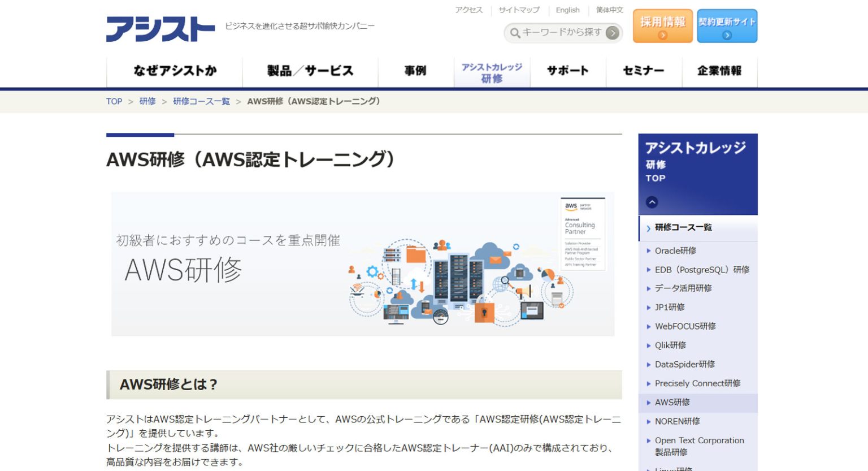Navigate to TOP via the breadcrumb
The height and width of the screenshot is (471, 868).
[114, 101]
